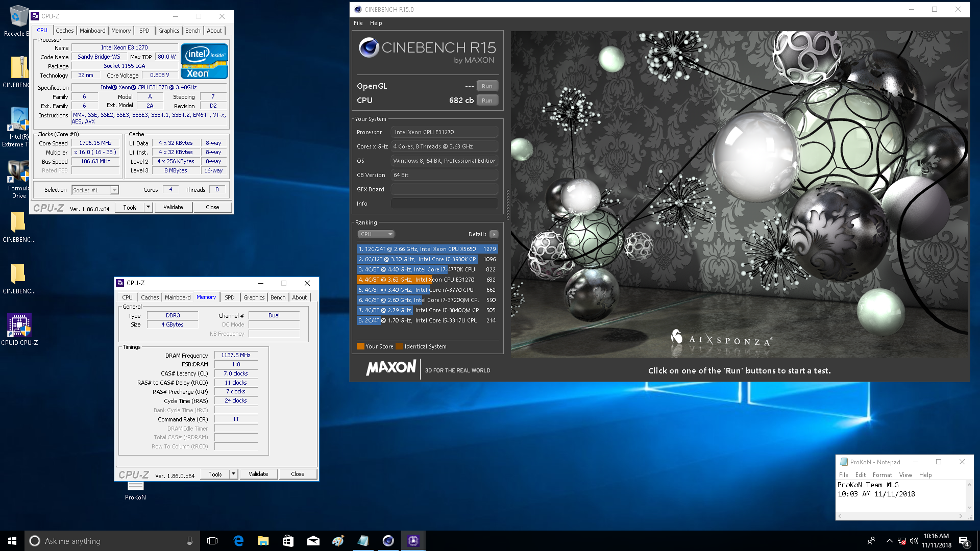
Task: Open the CPU ranking dropdown in Cinebench
Action: 376,234
